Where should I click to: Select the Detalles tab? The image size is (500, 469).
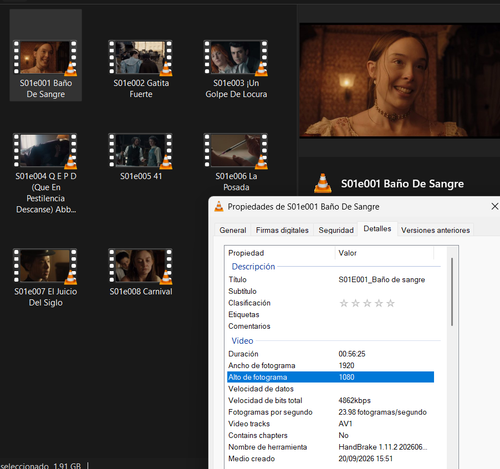(377, 229)
